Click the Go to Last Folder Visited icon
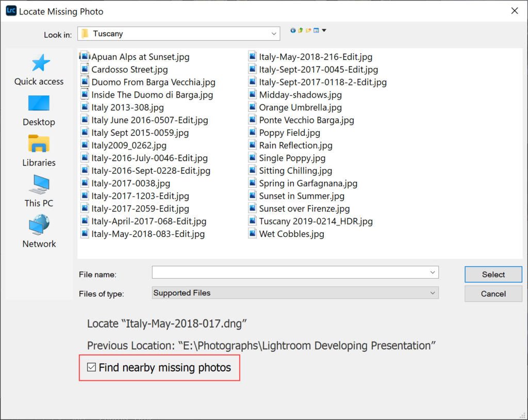Screen dimensions: 528x420 point(293,30)
